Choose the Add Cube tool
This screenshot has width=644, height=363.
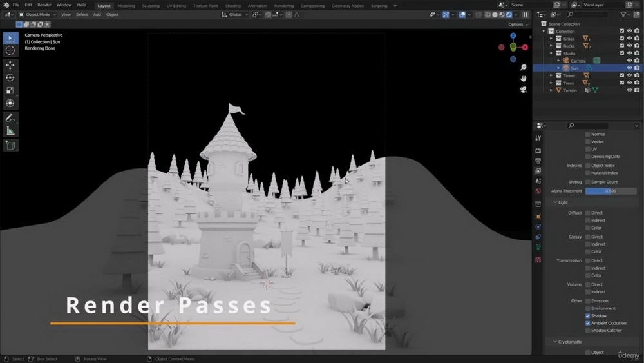(10, 145)
